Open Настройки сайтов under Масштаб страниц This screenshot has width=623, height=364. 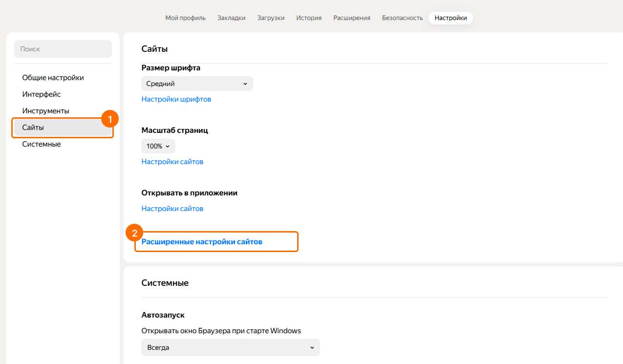click(x=172, y=162)
